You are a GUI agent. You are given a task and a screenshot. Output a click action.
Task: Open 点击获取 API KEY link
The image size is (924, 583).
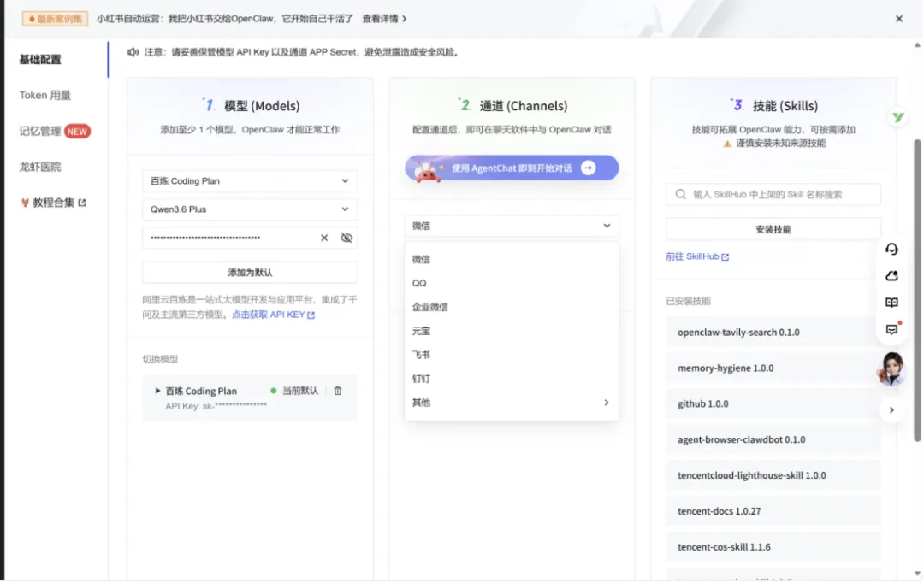click(x=274, y=315)
